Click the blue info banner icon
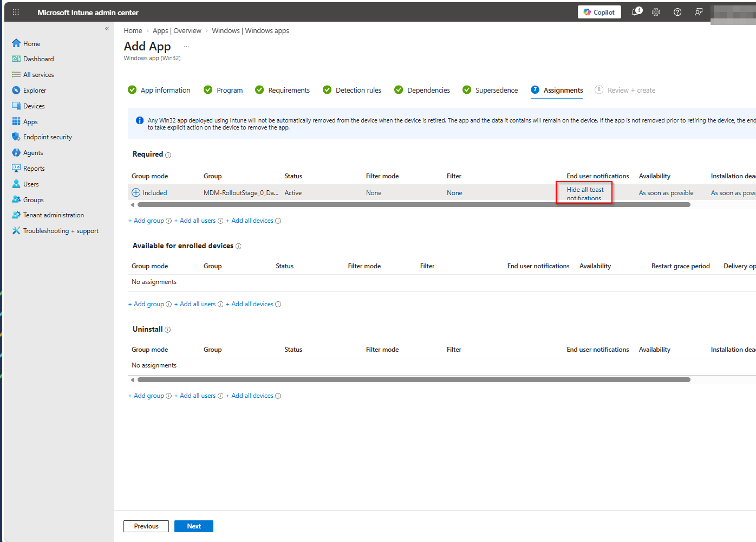 [139, 120]
